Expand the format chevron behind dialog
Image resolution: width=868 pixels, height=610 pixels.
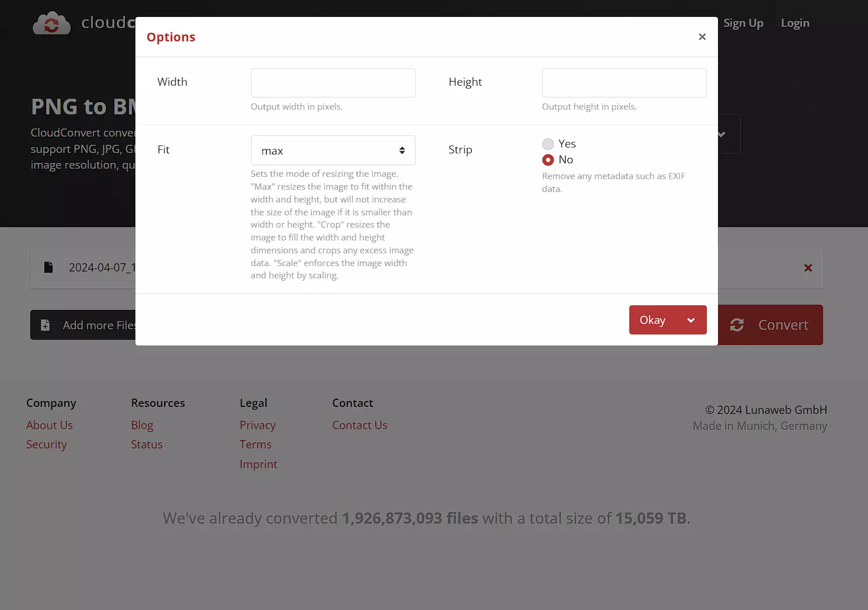pos(723,134)
